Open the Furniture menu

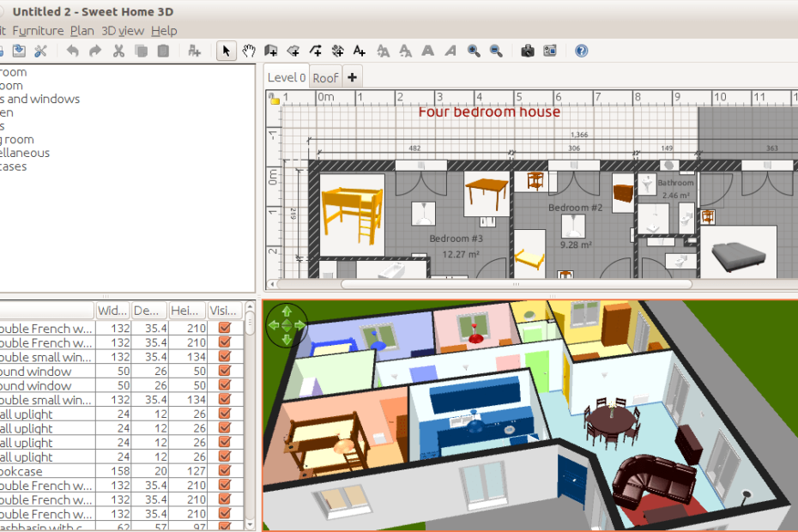click(x=38, y=31)
